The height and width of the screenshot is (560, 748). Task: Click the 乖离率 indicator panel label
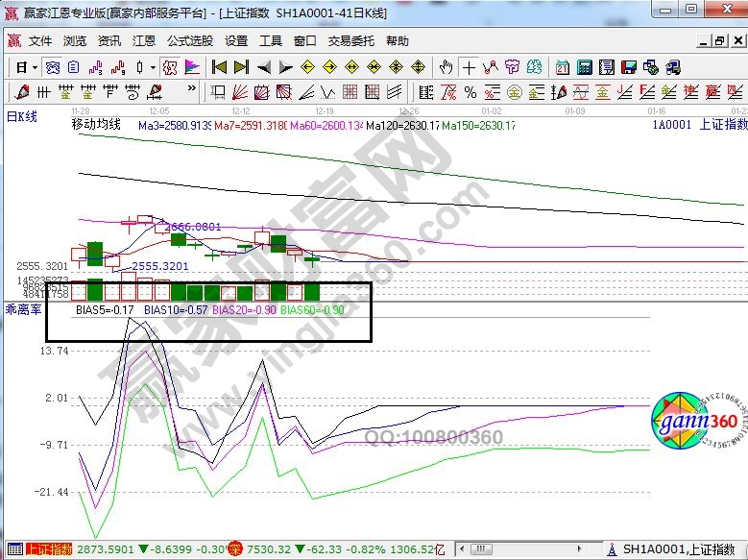point(22,311)
